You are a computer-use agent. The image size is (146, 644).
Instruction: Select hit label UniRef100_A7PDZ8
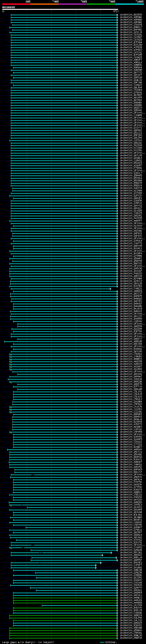[x=131, y=48]
